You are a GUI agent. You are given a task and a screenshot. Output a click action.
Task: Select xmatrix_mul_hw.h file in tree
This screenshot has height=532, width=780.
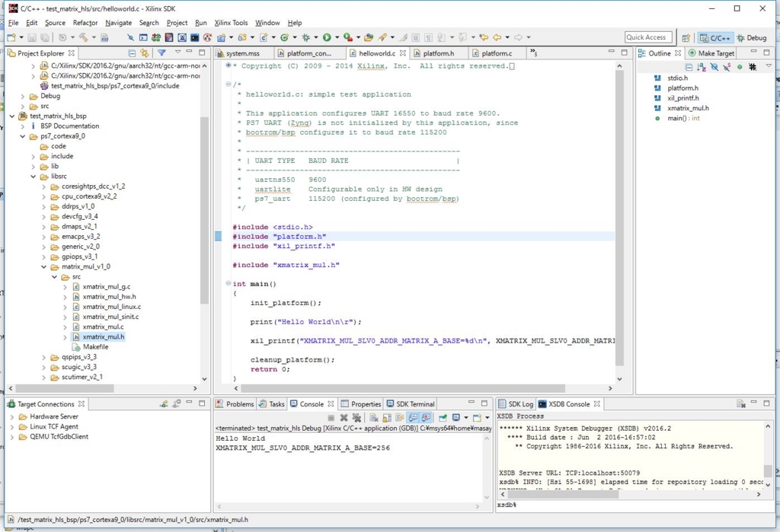click(109, 297)
